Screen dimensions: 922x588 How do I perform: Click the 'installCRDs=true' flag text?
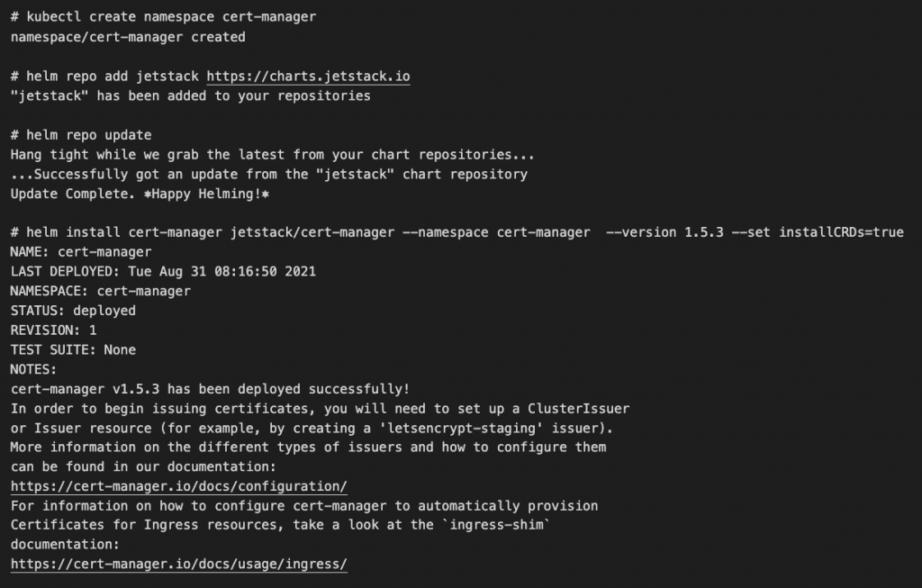click(x=841, y=232)
